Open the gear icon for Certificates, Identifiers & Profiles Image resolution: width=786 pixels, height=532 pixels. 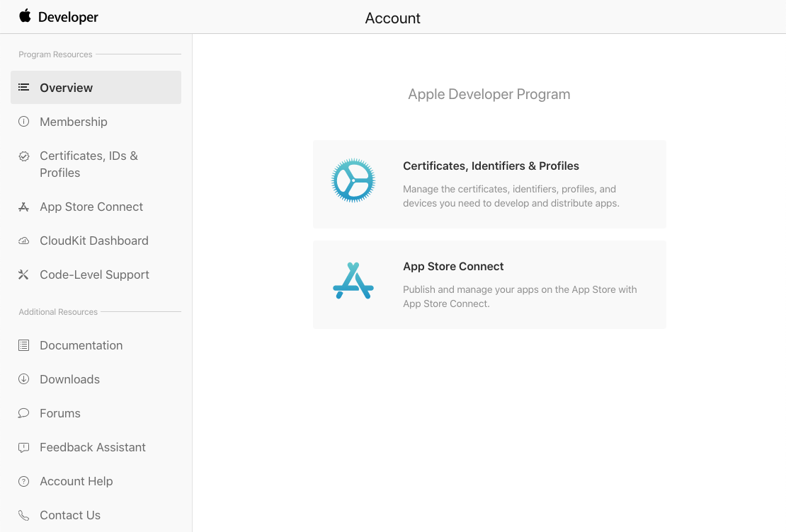tap(353, 180)
